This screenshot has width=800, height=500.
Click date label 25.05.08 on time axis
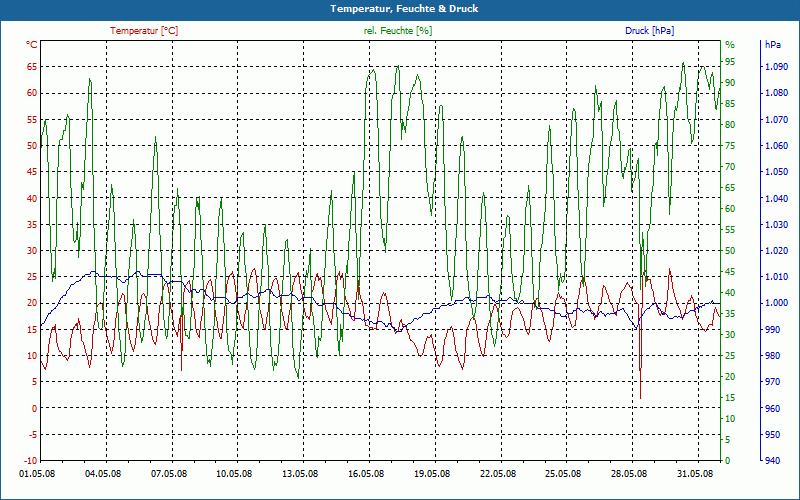click(x=563, y=473)
